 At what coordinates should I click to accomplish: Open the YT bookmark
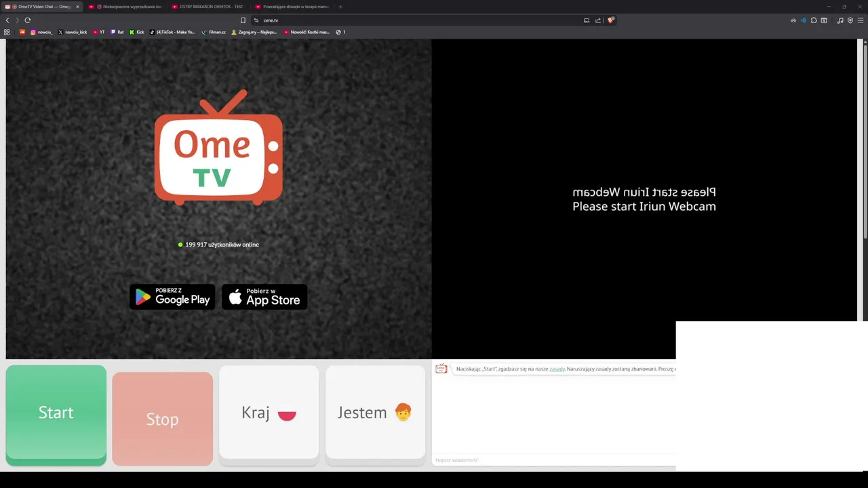coord(98,32)
